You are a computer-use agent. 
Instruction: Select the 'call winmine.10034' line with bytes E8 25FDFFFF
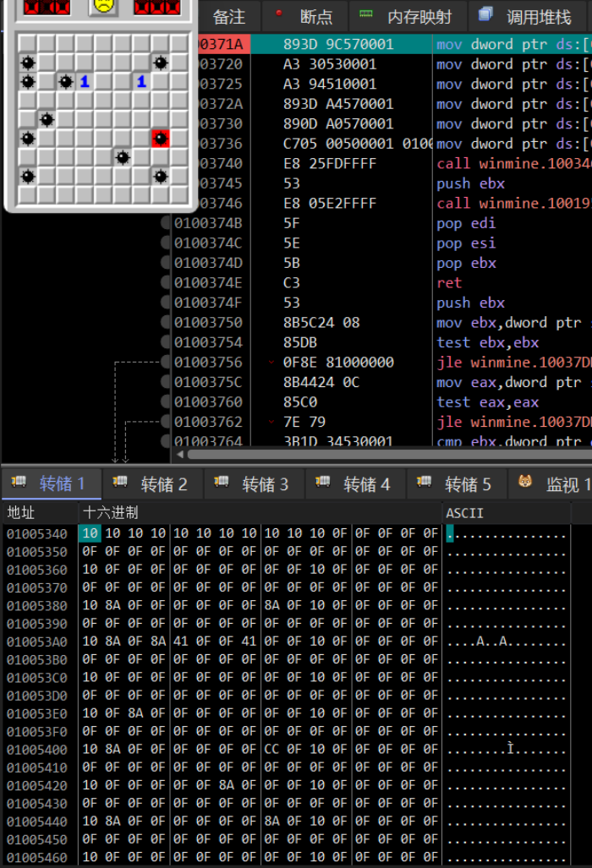click(394, 163)
